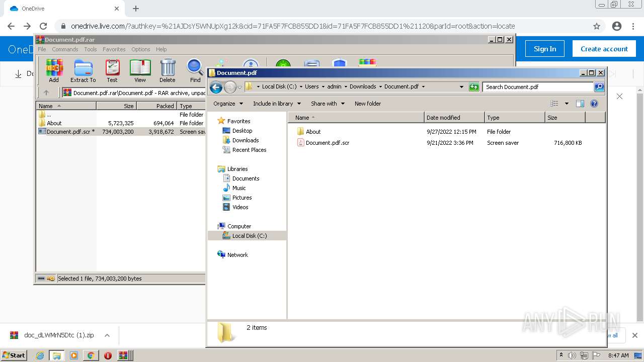This screenshot has height=362, width=644.
Task: Reload the Chrome page
Action: coord(43,26)
